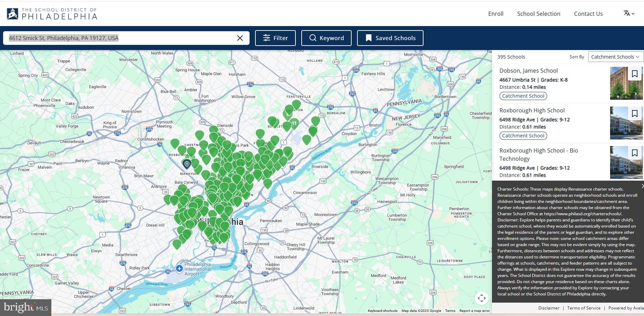Open the Saved Schools list

[390, 38]
